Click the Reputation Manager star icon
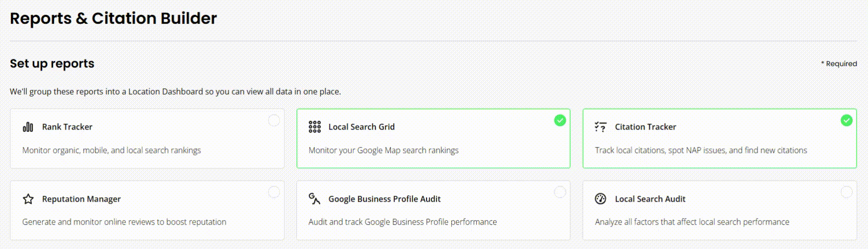 [28, 199]
